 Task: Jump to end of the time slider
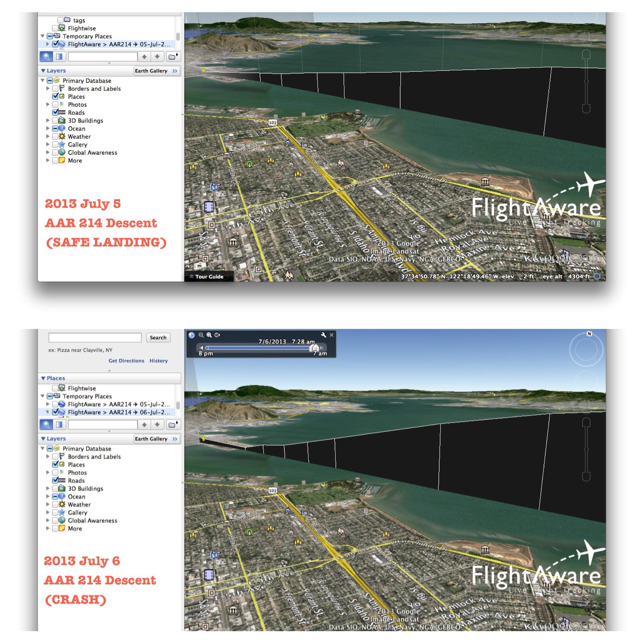tap(322, 348)
